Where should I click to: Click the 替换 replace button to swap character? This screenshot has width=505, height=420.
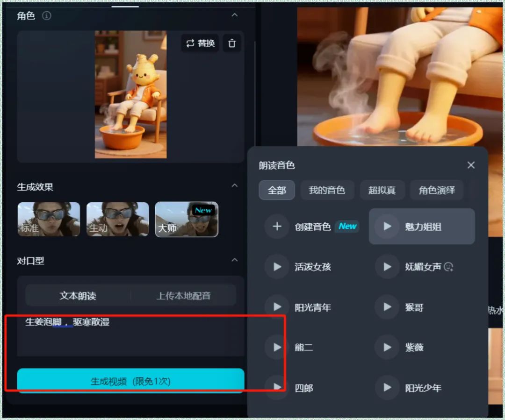(x=200, y=43)
